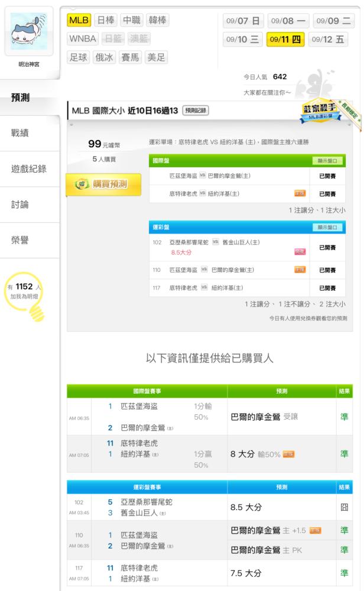This screenshot has height=591, width=364.
Task: Click 已開賽 status for game 117
Action: click(x=327, y=288)
